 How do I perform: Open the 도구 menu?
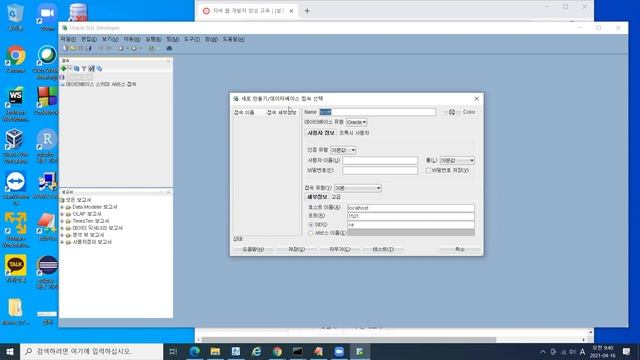click(x=192, y=39)
